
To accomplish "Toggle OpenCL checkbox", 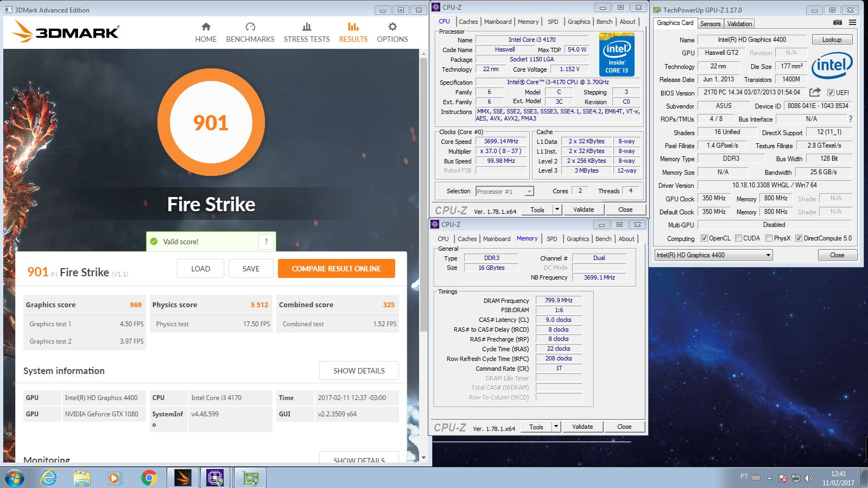I will pyautogui.click(x=704, y=238).
